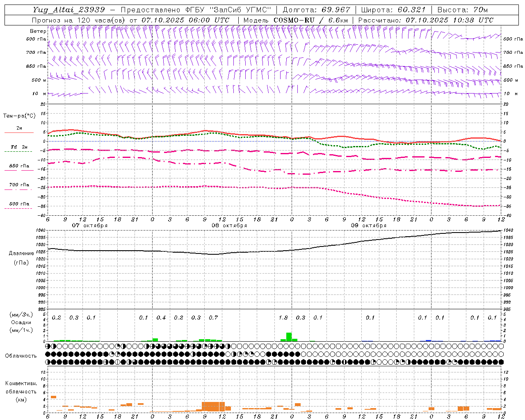
Task: Select the calculation time 07.10.2025 10:38 UTC
Action: (449, 20)
